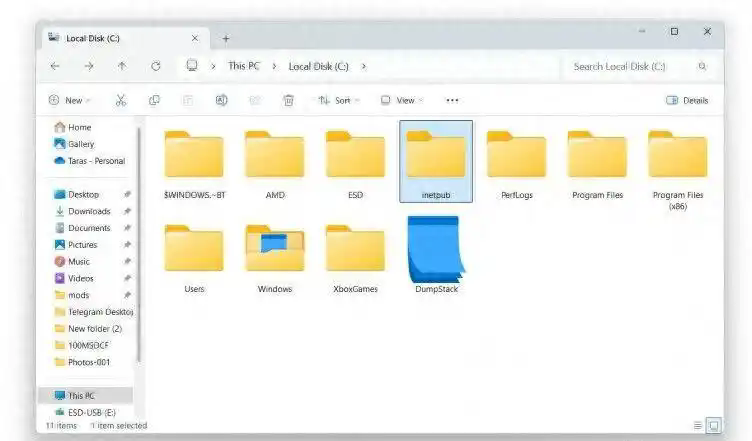Screen dimensions: 752x441
Task: Switch to details list view in status bar
Action: tap(696, 426)
